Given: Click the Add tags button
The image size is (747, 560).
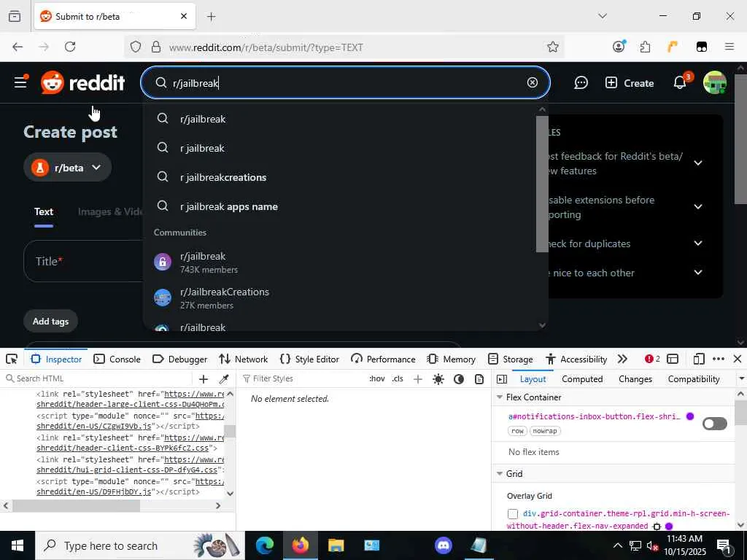Looking at the screenshot, I should (x=50, y=322).
